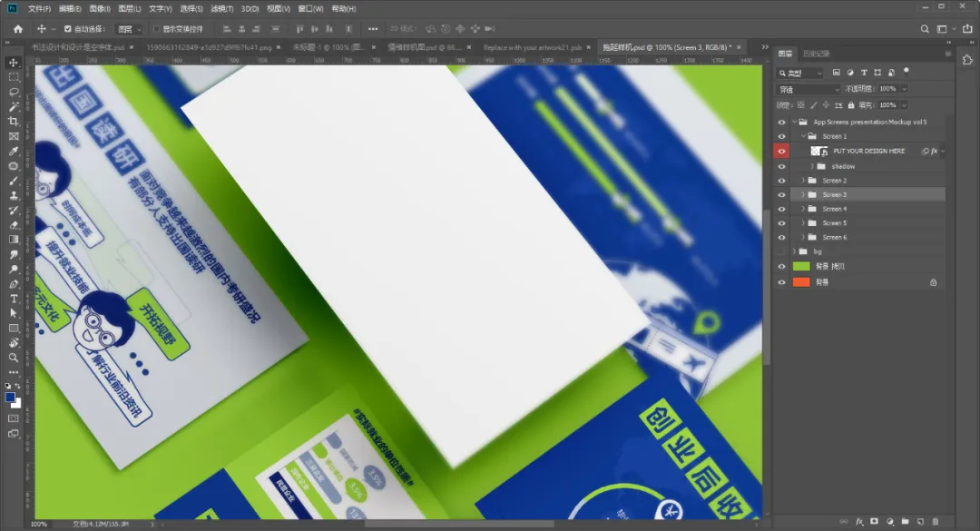Select the Rectangular Marquee tool
The width and height of the screenshot is (980, 531).
(x=13, y=77)
